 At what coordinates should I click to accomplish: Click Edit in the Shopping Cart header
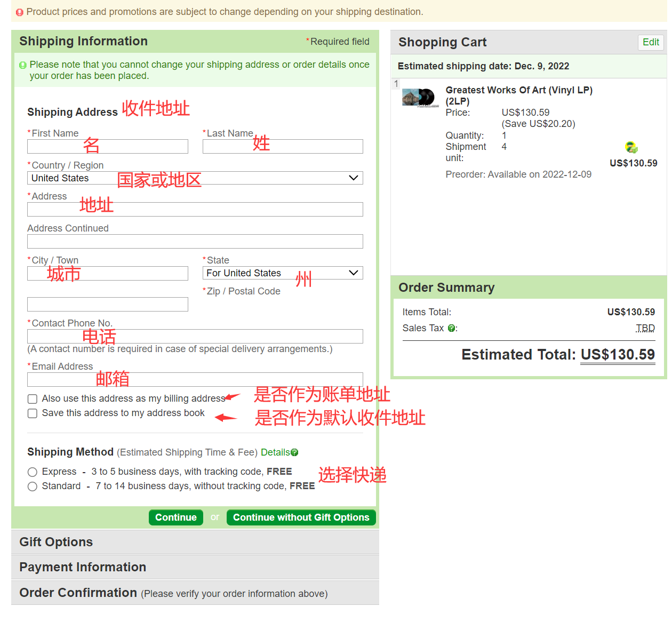650,42
